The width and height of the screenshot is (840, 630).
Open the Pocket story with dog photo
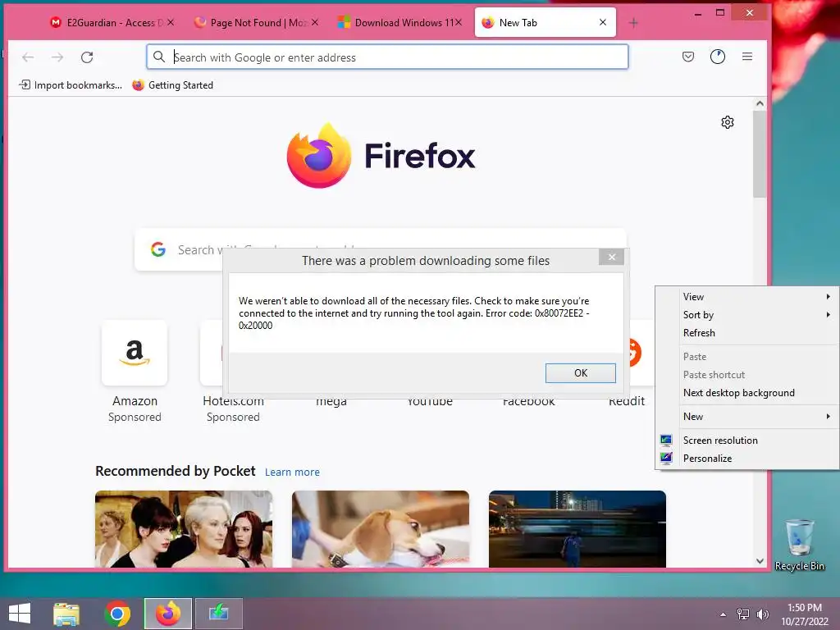point(381,529)
